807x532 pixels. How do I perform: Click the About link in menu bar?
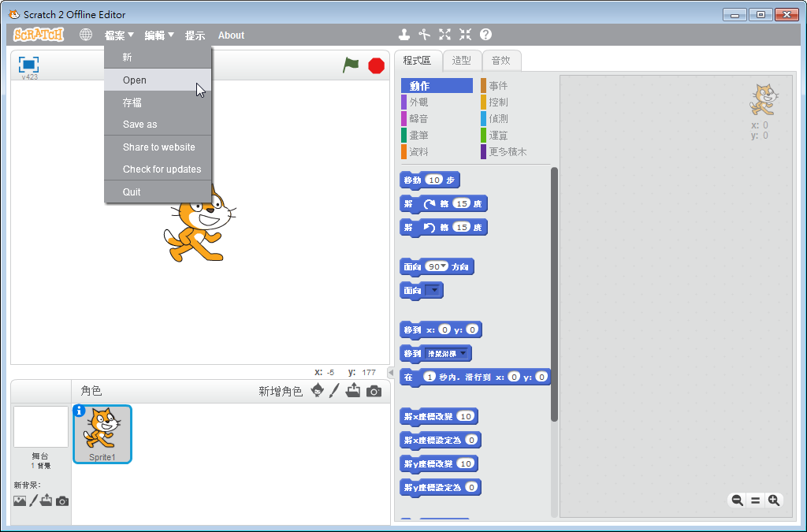click(x=231, y=35)
